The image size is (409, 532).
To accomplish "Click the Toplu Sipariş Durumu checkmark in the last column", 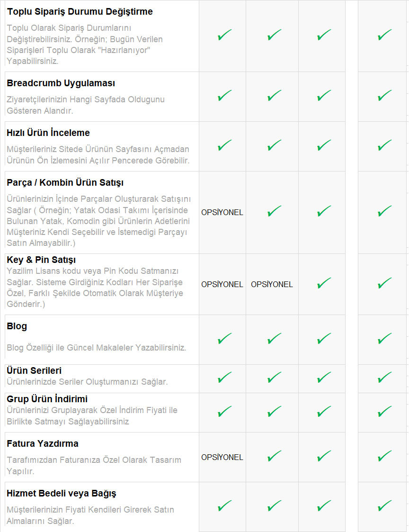I will pos(384,35).
